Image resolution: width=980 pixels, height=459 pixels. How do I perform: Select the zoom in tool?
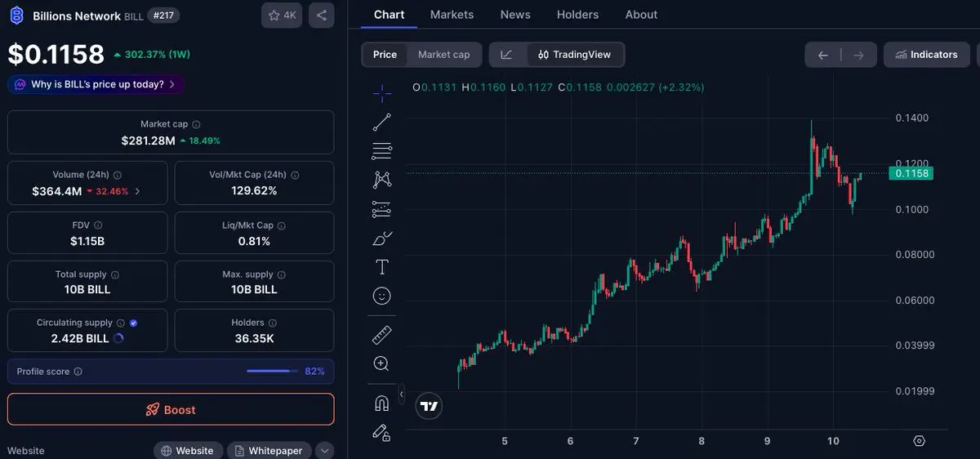(382, 363)
